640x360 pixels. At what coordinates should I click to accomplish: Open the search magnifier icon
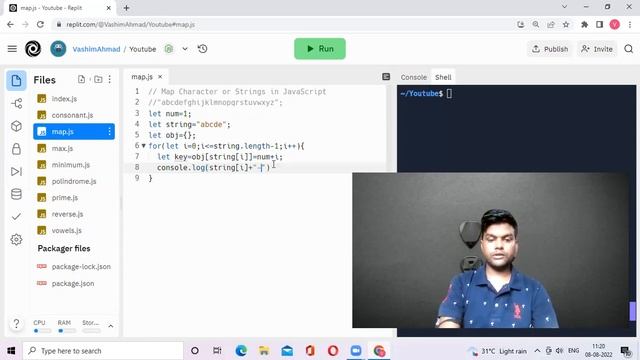629,49
